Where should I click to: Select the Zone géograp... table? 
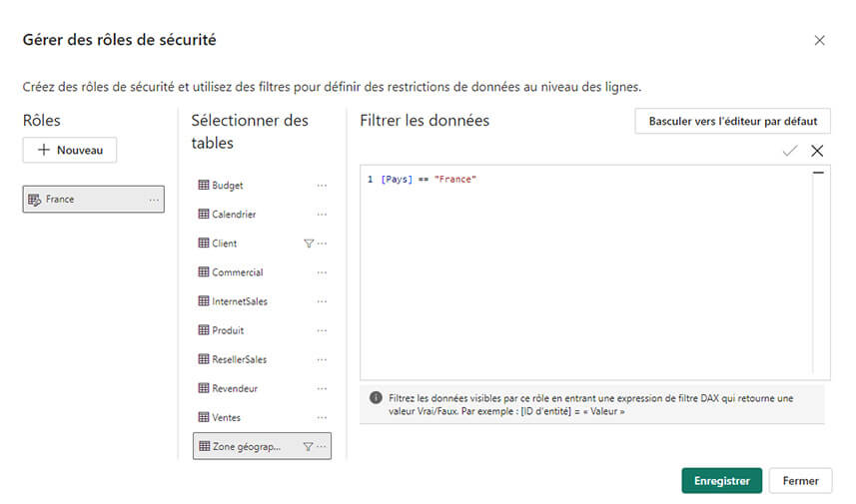pos(262,446)
